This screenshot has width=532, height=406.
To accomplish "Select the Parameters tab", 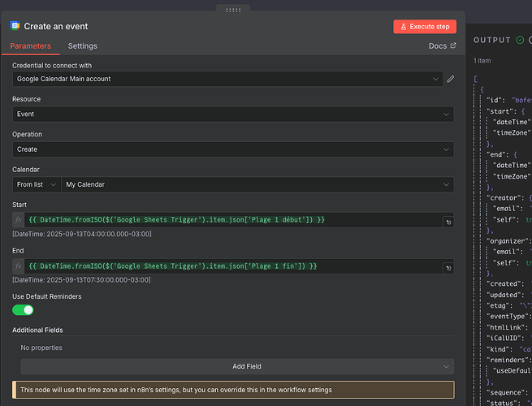I will click(31, 46).
